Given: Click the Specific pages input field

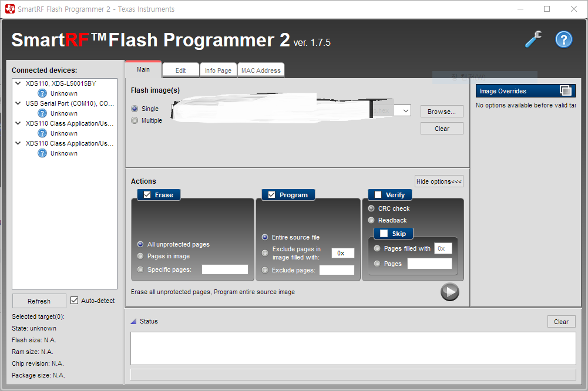Looking at the screenshot, I should pyautogui.click(x=225, y=269).
